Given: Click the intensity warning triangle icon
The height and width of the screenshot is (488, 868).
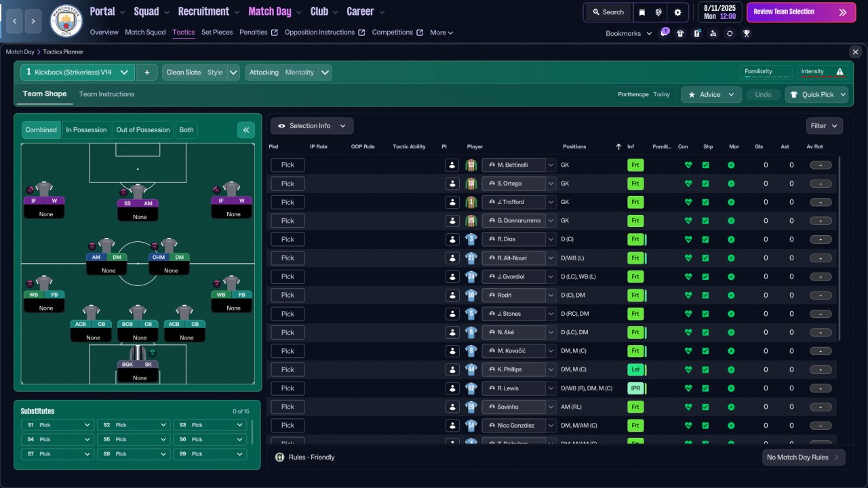Looking at the screenshot, I should click(x=840, y=72).
